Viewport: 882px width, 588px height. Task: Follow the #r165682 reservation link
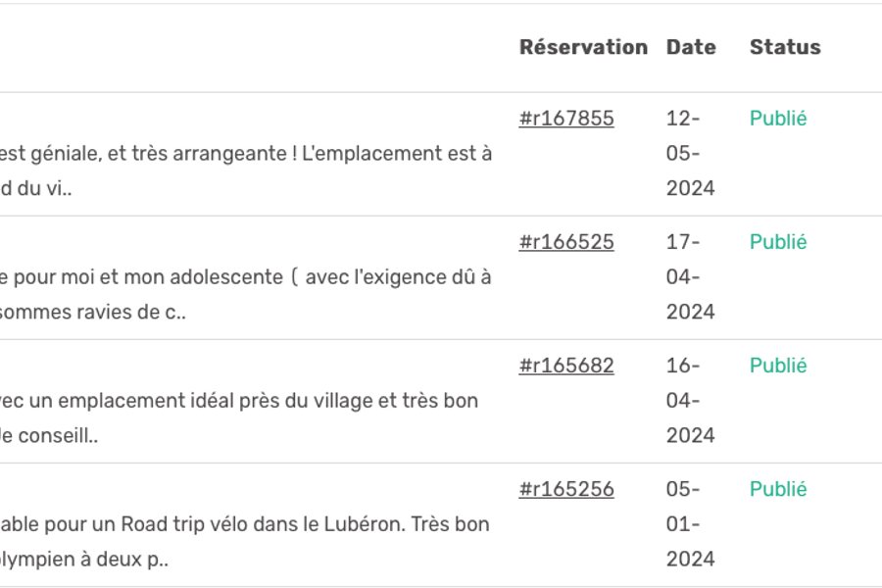coord(566,366)
